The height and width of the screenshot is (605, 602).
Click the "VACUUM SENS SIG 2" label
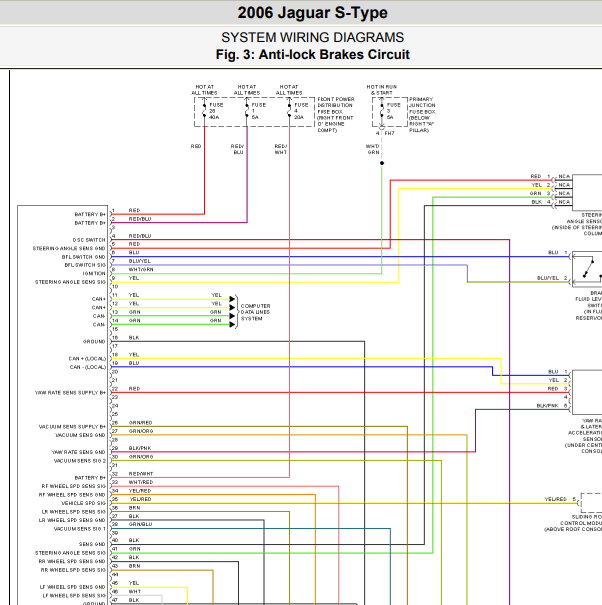click(x=79, y=461)
